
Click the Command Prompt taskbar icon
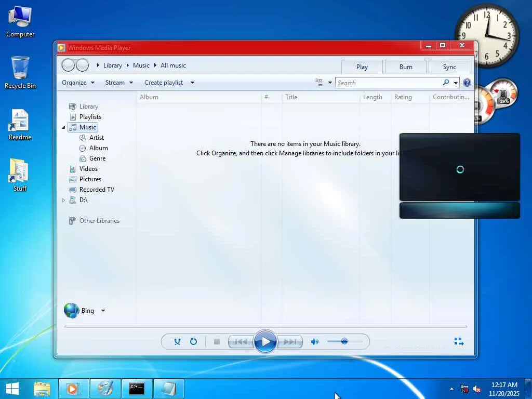click(x=137, y=389)
